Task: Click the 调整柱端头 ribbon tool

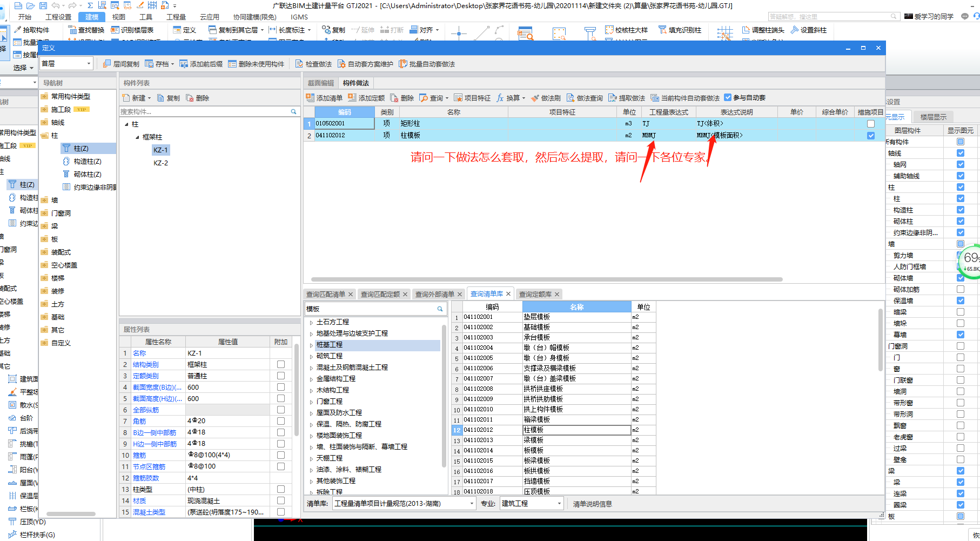Action: click(763, 30)
